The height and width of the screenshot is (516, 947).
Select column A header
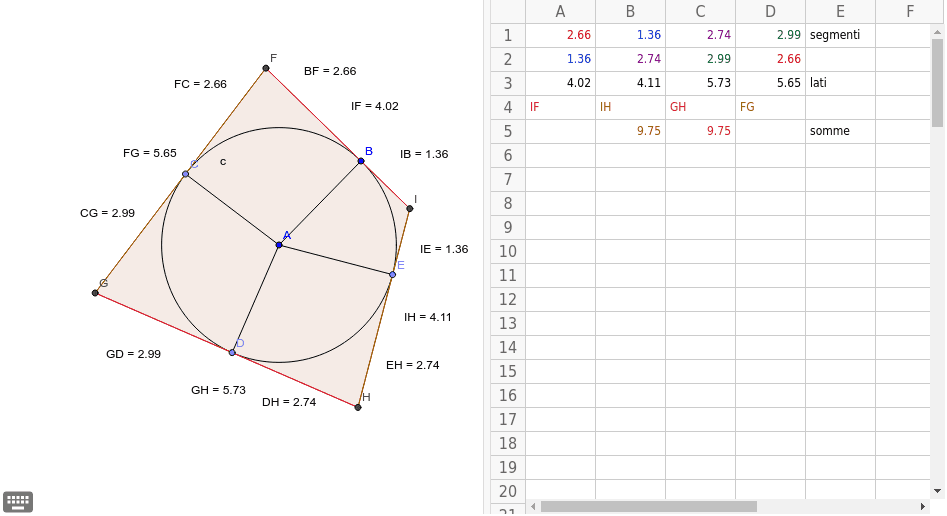560,11
